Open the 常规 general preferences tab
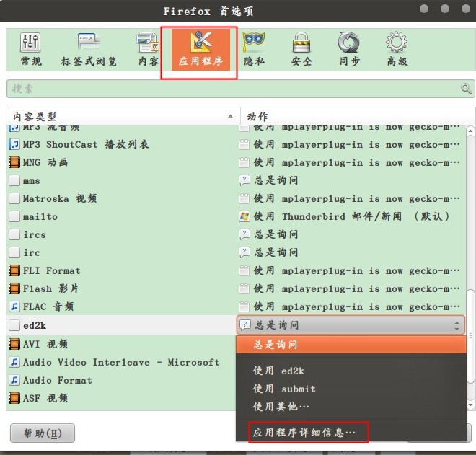The width and height of the screenshot is (476, 455). [x=31, y=50]
